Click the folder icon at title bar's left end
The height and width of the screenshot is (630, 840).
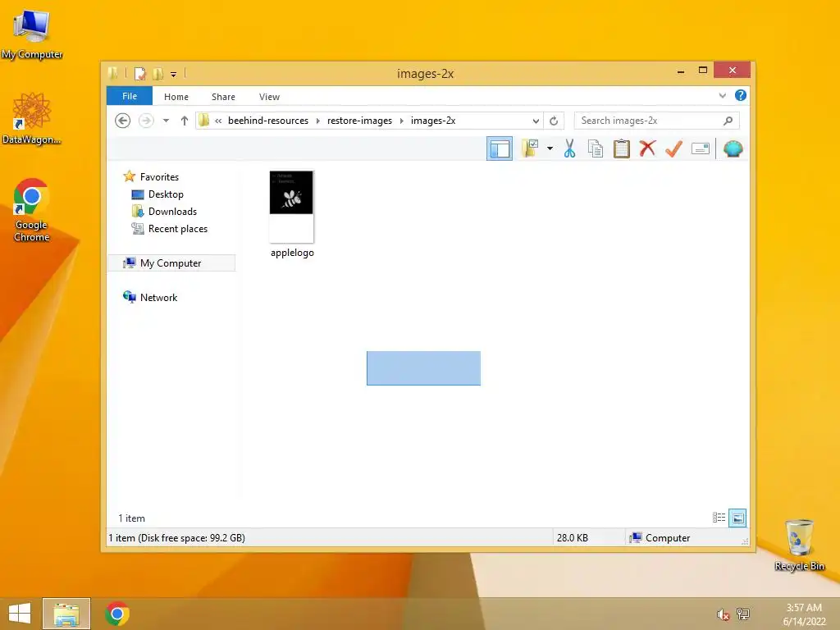113,73
